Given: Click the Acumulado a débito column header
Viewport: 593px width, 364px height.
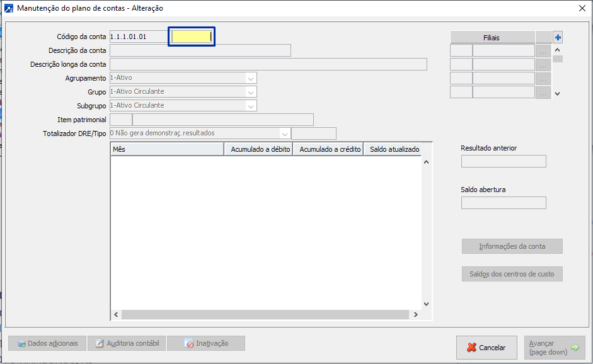Looking at the screenshot, I should [x=258, y=149].
